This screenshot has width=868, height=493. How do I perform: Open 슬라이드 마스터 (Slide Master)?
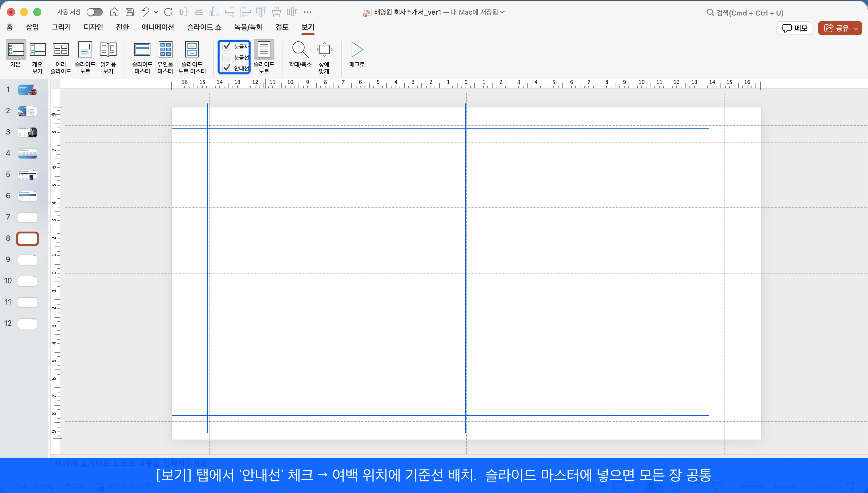click(142, 58)
